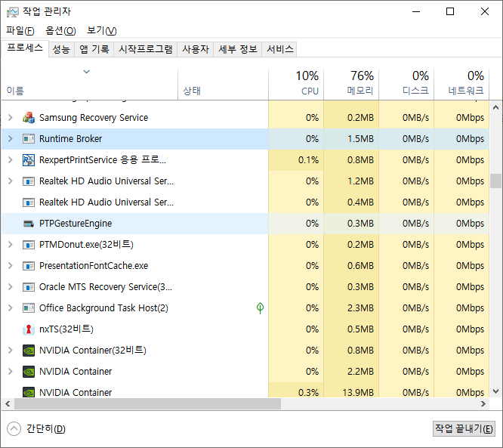
Task: Click the PTMDonut.exe process icon
Action: click(29, 245)
